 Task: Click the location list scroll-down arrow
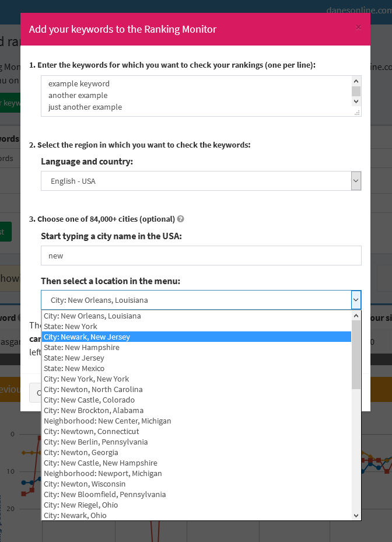(x=356, y=515)
